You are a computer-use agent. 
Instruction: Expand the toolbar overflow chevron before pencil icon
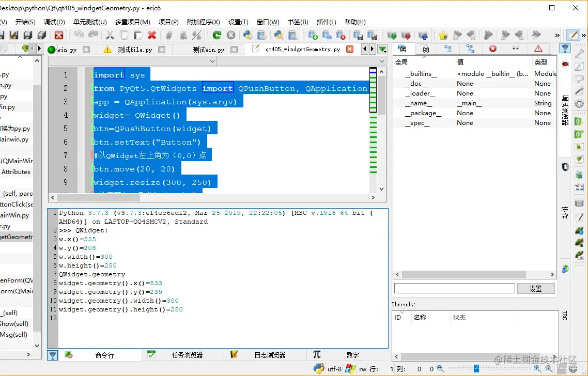coord(557,35)
